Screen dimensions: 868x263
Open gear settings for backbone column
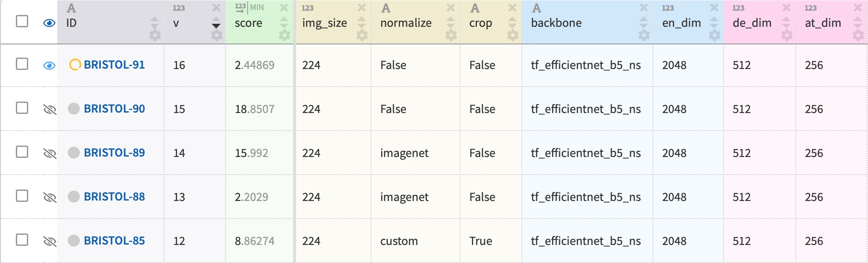[644, 35]
